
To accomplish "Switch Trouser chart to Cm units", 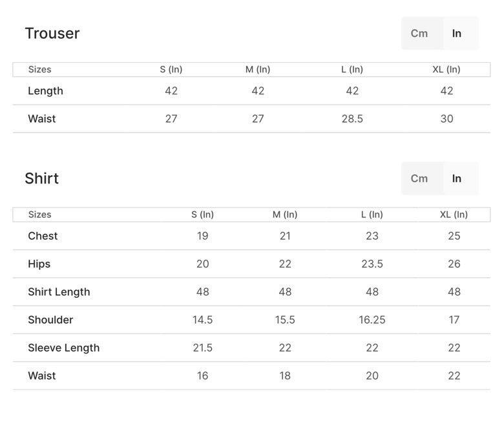I will click(419, 34).
